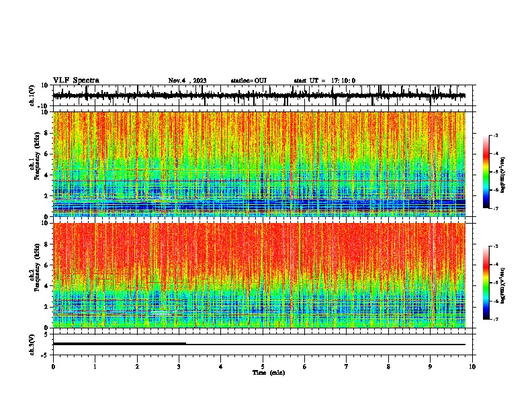This screenshot has width=532, height=411.
Task: Click the date text 'Nov.4 , 2023'
Action: coord(187,81)
